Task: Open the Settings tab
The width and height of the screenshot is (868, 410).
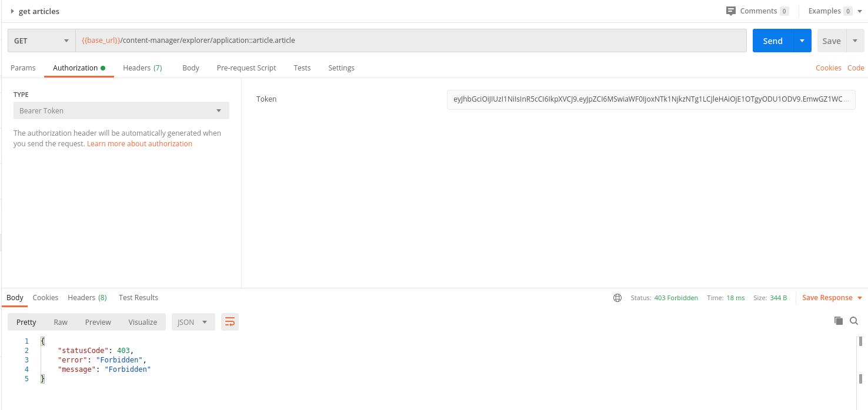Action: pyautogui.click(x=341, y=68)
